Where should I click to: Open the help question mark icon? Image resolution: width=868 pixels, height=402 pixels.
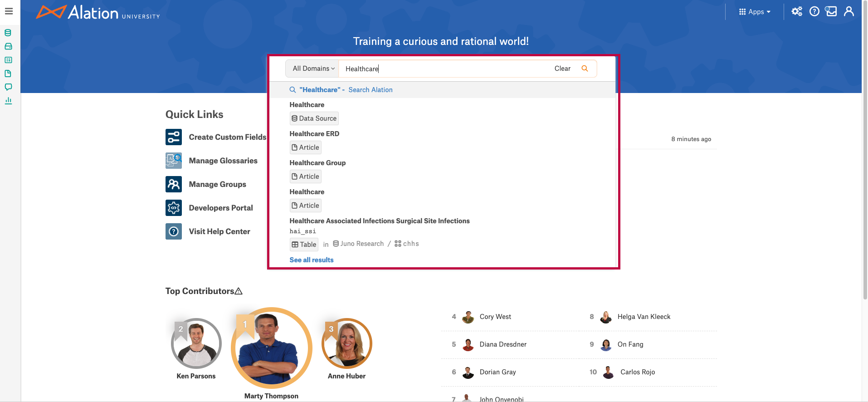814,11
